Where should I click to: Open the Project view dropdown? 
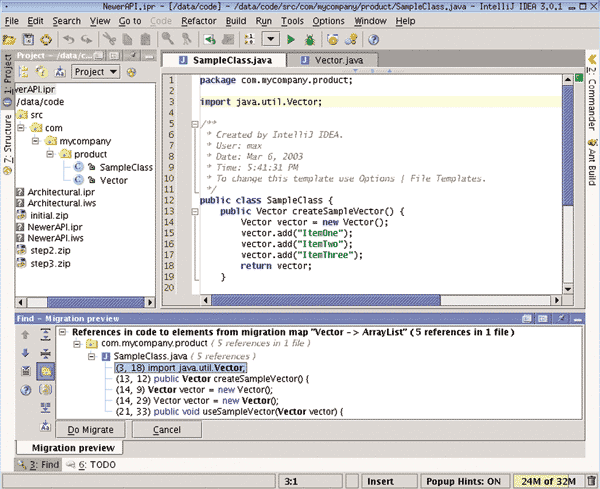point(97,72)
